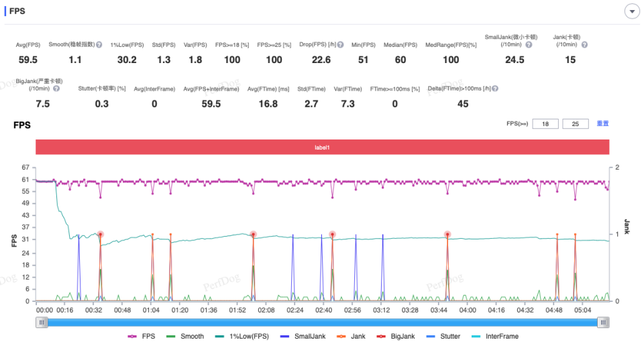Open help icon beside BigJank metric
The height and width of the screenshot is (342, 644).
click(x=56, y=89)
